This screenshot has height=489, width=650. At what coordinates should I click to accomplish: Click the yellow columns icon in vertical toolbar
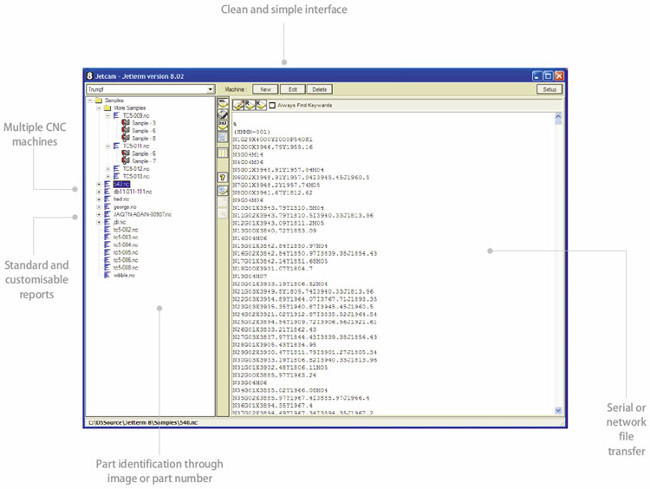[223, 153]
